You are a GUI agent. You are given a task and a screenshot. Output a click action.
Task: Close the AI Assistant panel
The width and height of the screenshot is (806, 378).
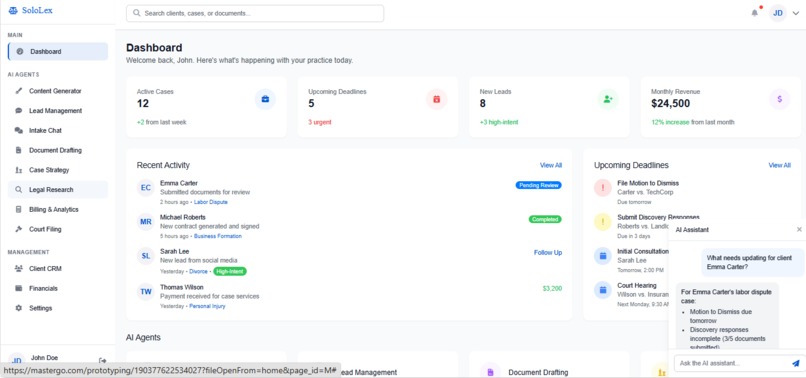[x=799, y=229]
